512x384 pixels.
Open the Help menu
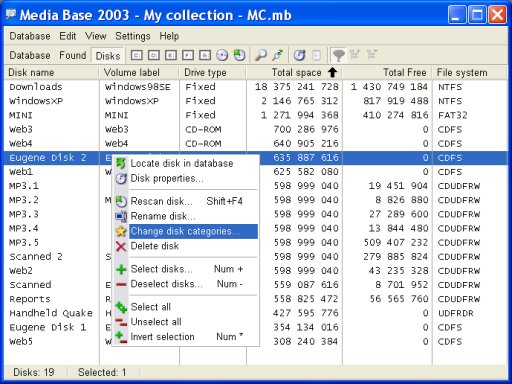pos(169,36)
